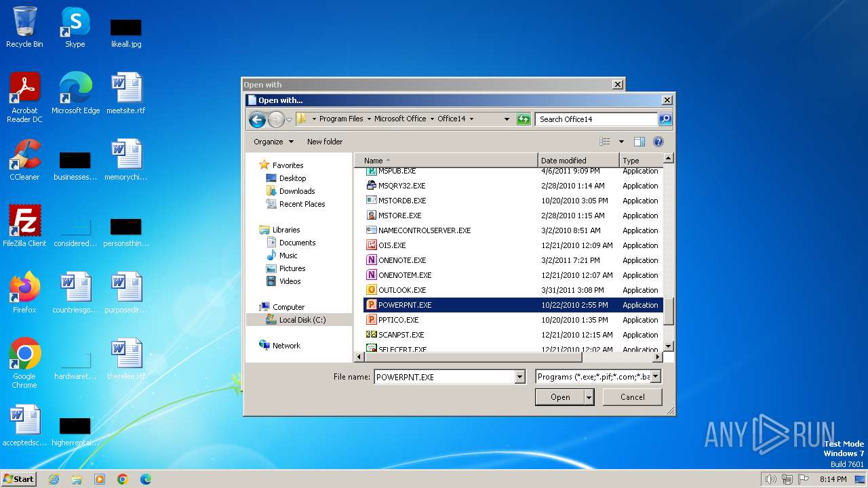Image resolution: width=868 pixels, height=488 pixels.
Task: Open Documents library in navigation pane
Action: (x=297, y=243)
